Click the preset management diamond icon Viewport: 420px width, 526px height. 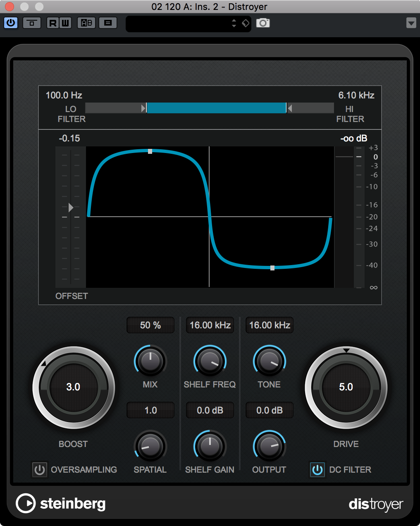click(246, 23)
